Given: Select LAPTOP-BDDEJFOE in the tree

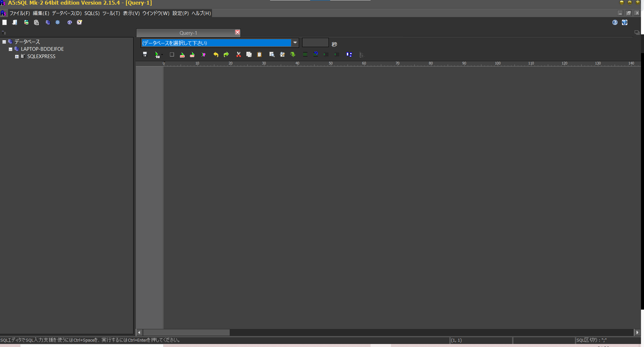Looking at the screenshot, I should point(42,49).
